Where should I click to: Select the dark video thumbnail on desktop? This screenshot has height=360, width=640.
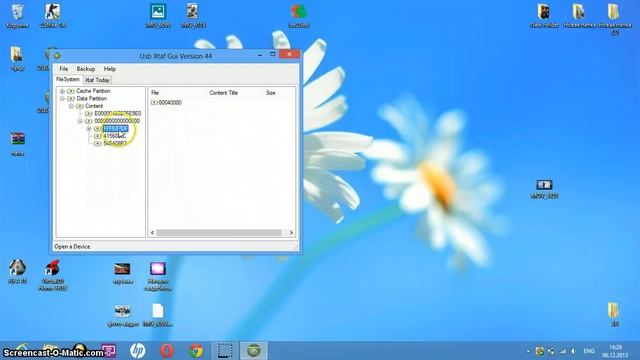(x=122, y=273)
